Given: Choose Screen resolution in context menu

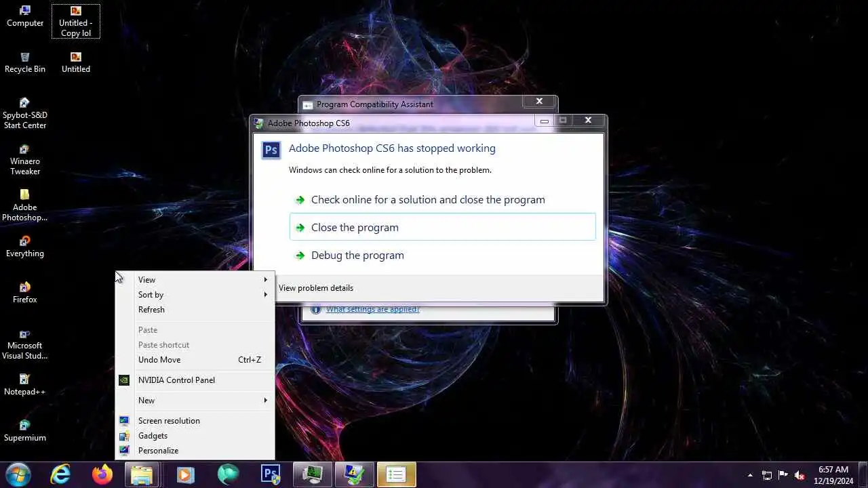Looking at the screenshot, I should [x=195, y=421].
